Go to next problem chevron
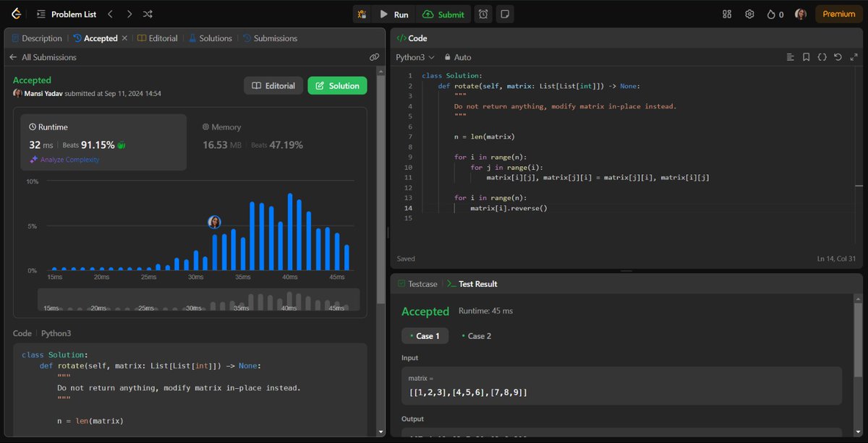 coord(129,14)
